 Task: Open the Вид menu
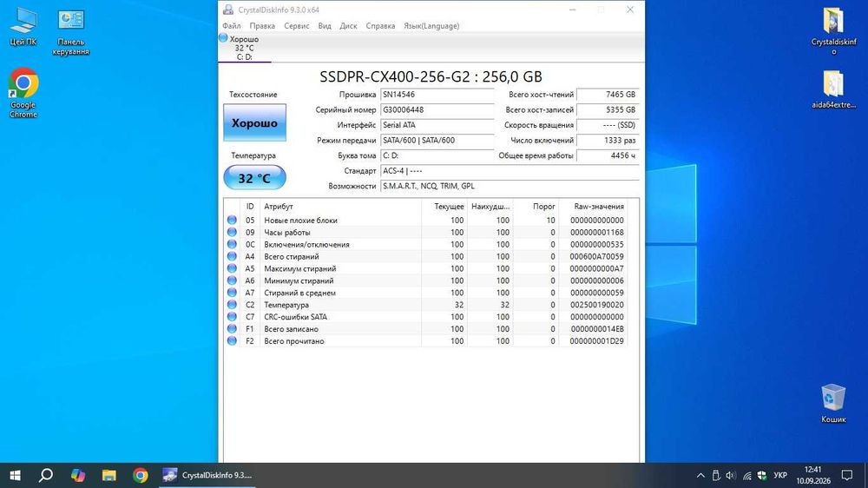pos(325,25)
